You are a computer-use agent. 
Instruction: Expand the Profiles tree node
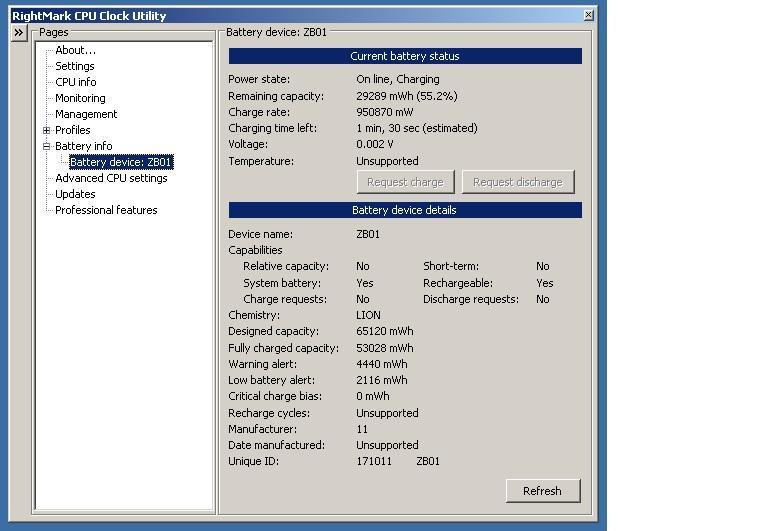pyautogui.click(x=47, y=130)
